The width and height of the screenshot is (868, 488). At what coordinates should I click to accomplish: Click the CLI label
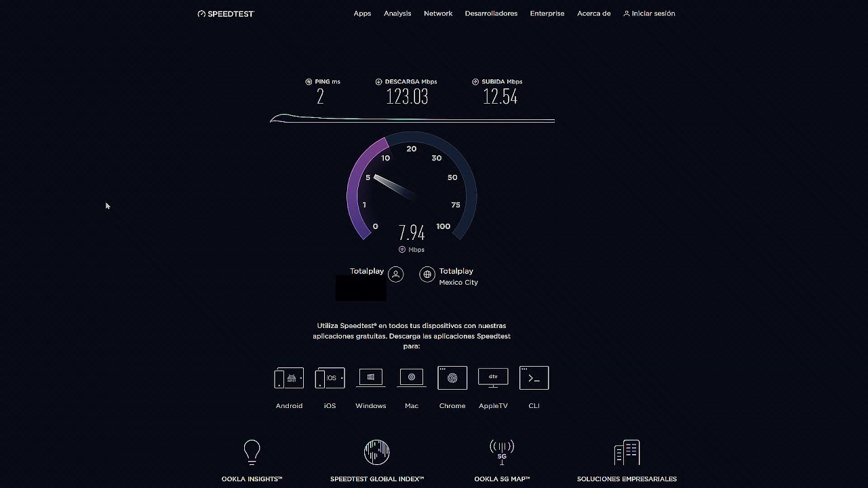tap(534, 406)
